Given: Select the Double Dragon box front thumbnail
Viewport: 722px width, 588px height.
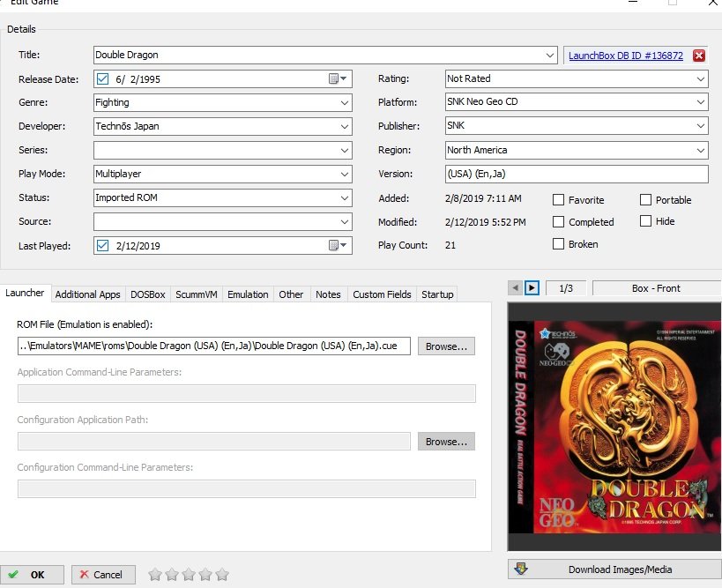Looking at the screenshot, I should (614, 427).
